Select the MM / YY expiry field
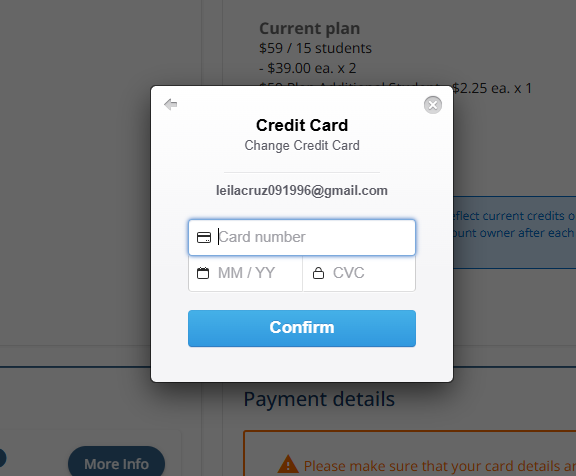Viewport: 576px width, 476px height. [x=245, y=273]
